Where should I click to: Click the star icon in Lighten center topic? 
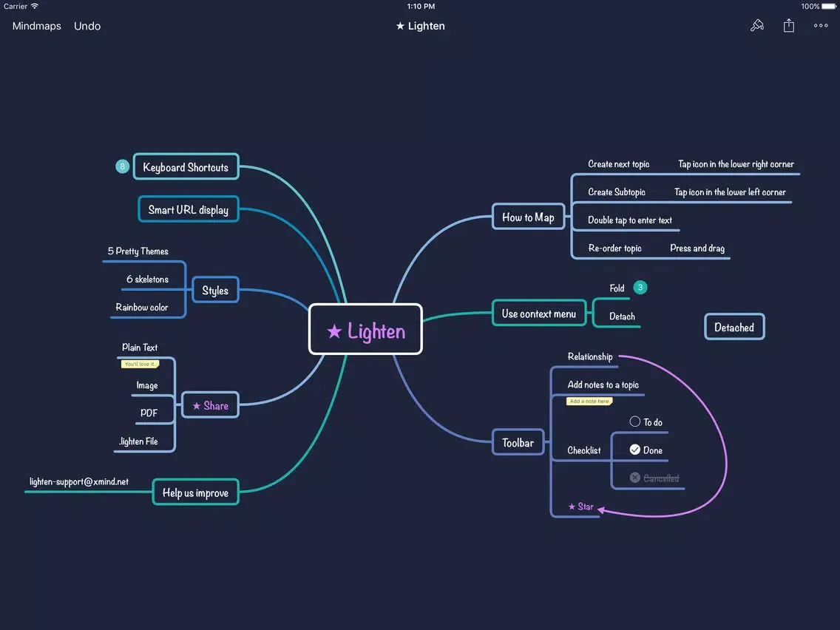(x=334, y=331)
